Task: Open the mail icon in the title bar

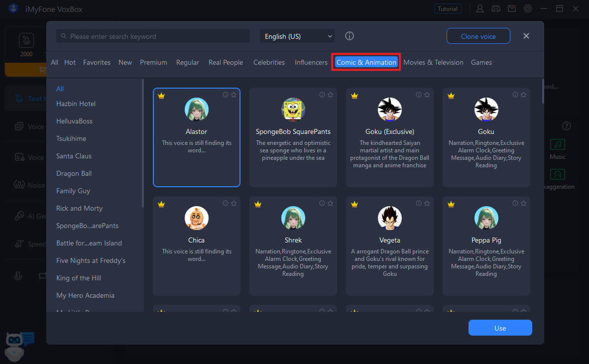Action: [512, 8]
